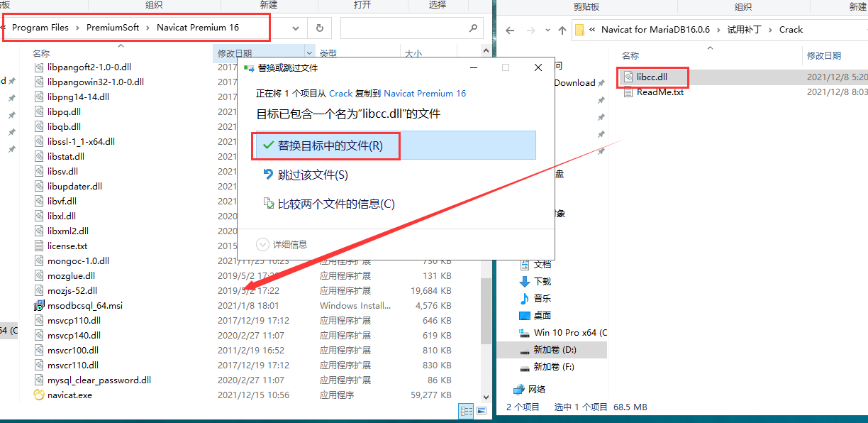The width and height of the screenshot is (868, 423).
Task: Expand the chevron after PremiumSoft
Action: (x=148, y=28)
